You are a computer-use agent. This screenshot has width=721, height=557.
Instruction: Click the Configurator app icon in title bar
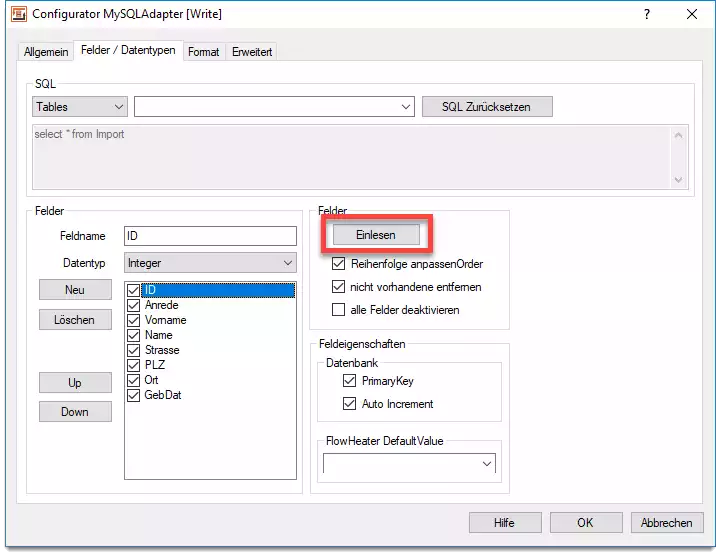point(18,14)
